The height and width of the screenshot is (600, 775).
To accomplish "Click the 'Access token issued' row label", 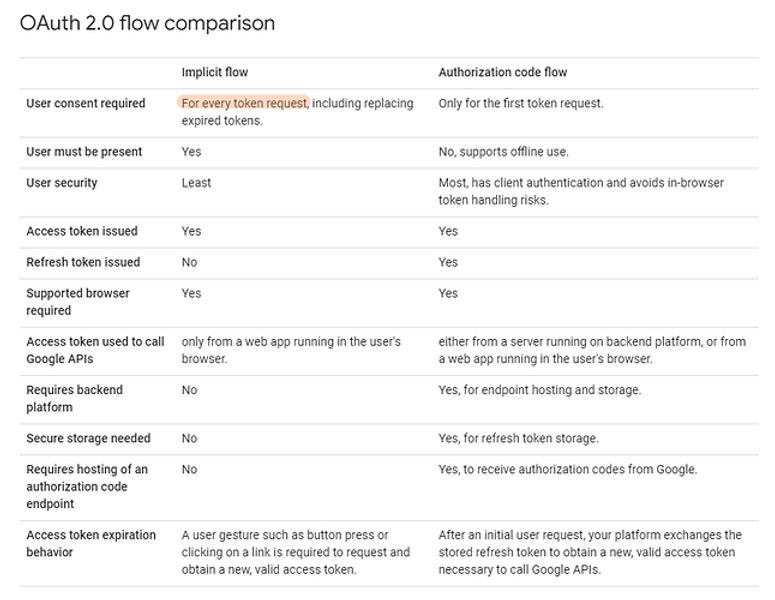I will [82, 231].
